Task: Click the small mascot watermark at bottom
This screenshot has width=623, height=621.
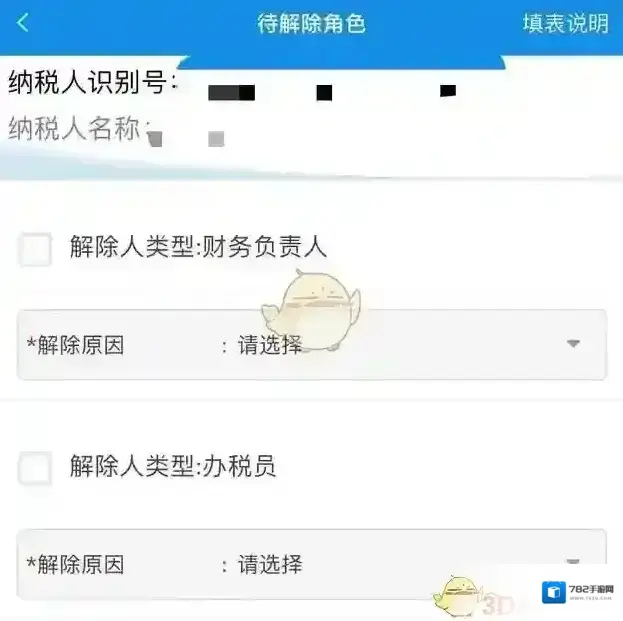Action: coord(456,594)
